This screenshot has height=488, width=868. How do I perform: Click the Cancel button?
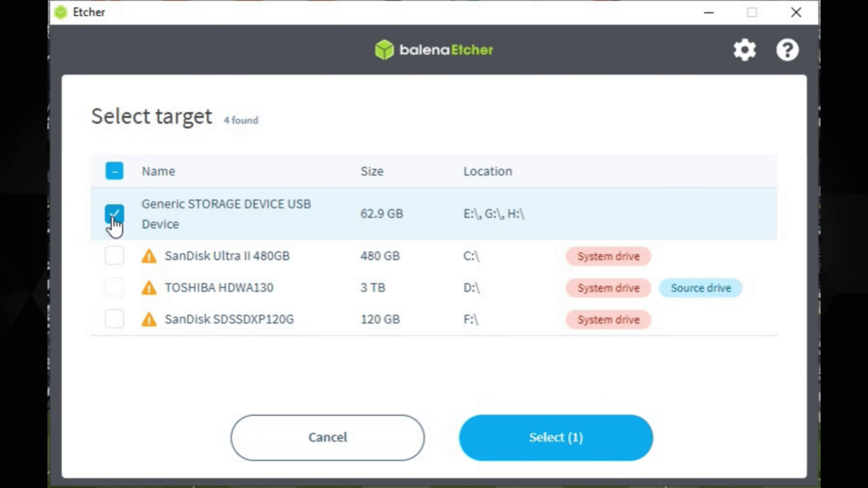[328, 438]
